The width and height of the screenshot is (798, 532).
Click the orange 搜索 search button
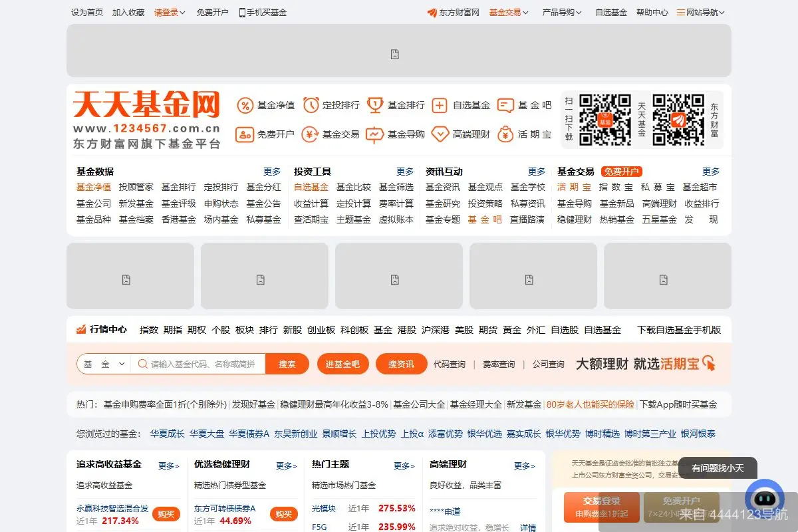click(x=287, y=364)
